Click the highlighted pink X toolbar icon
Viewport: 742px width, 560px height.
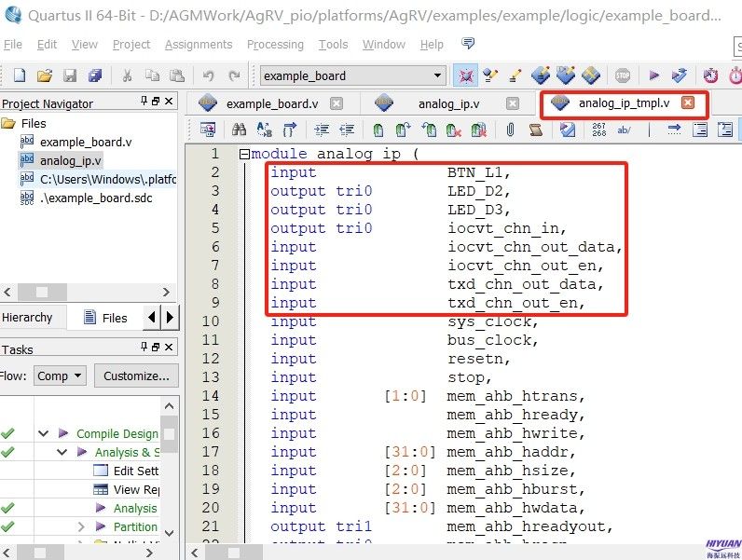point(465,75)
